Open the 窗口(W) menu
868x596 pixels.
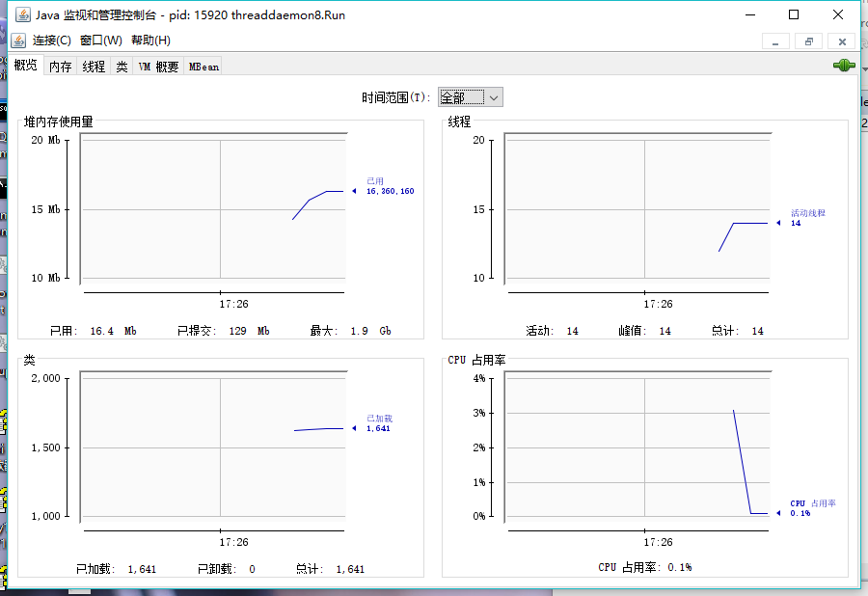point(100,41)
